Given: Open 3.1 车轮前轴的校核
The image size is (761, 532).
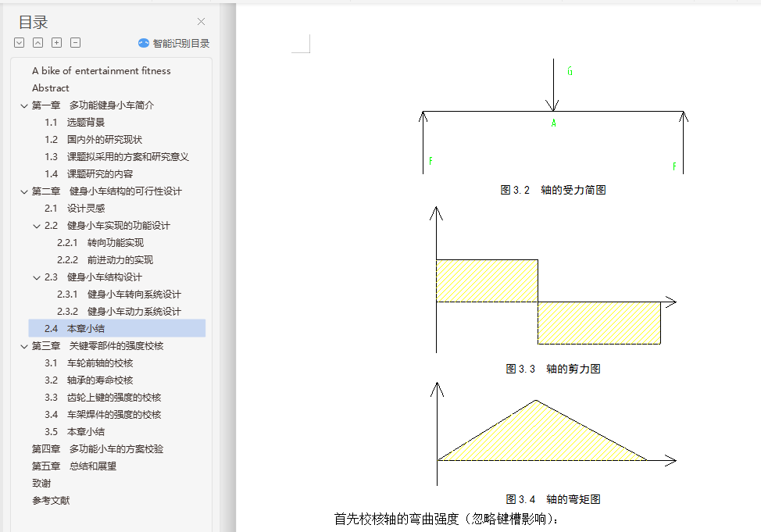Looking at the screenshot, I should [89, 363].
